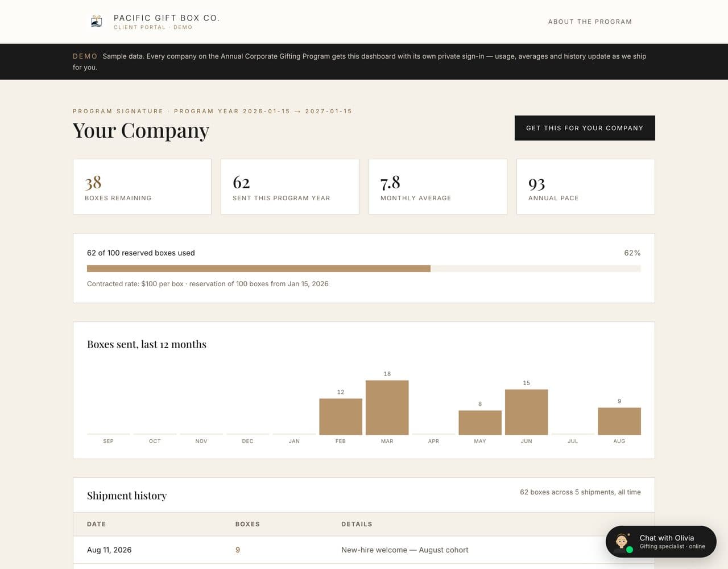Click Get This For Your Company button
The width and height of the screenshot is (728, 569).
point(585,128)
